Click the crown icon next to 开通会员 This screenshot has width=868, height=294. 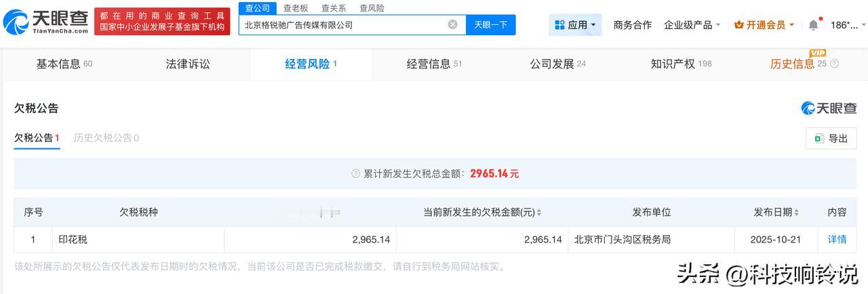[x=739, y=25]
